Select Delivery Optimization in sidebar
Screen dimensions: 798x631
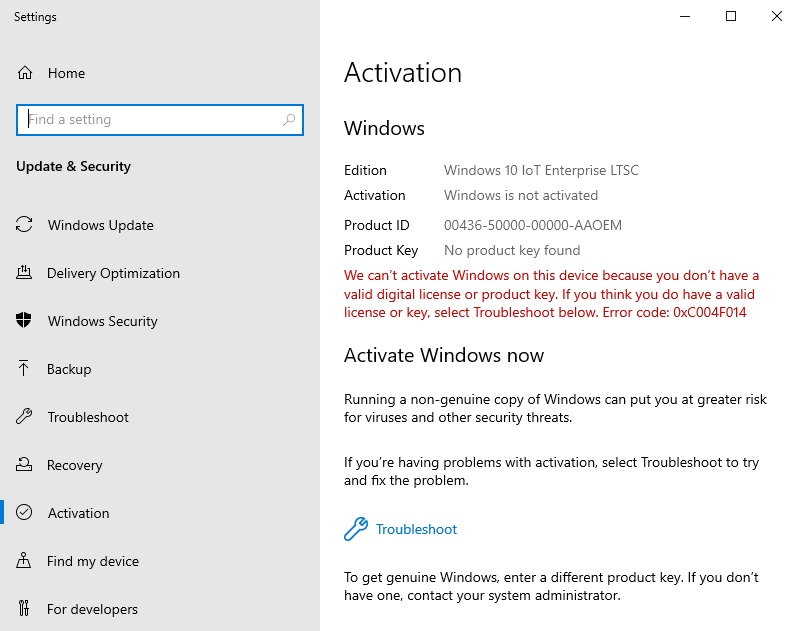click(x=113, y=273)
